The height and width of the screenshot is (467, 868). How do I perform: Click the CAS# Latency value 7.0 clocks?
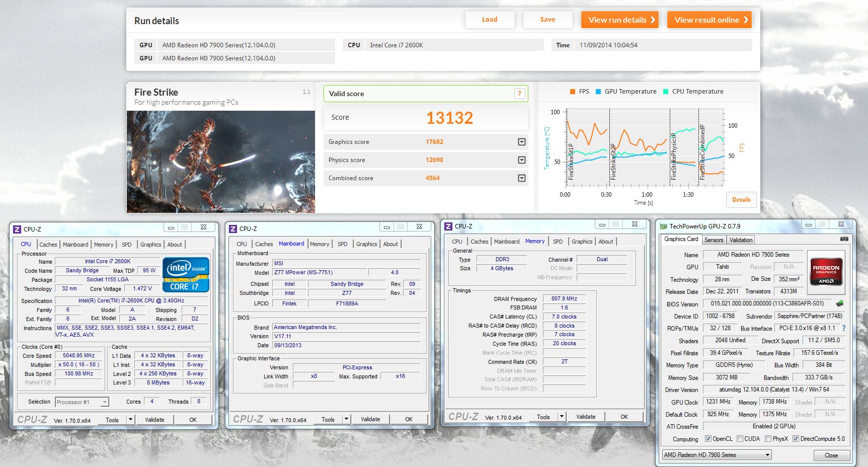coord(564,317)
